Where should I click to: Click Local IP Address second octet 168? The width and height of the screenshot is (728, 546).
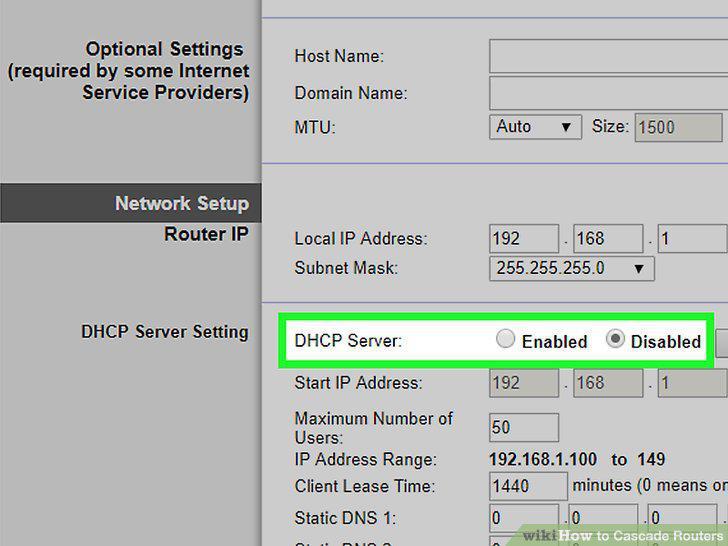tap(608, 239)
